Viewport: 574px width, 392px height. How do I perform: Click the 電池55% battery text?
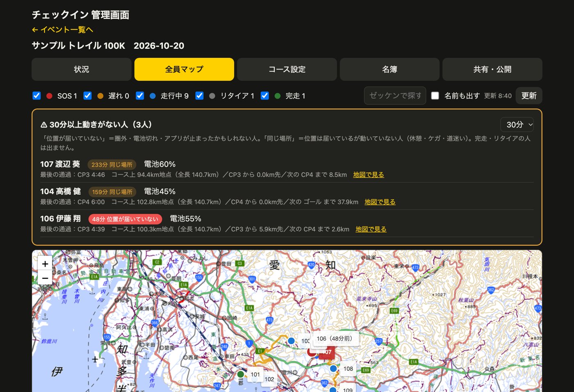point(186,219)
